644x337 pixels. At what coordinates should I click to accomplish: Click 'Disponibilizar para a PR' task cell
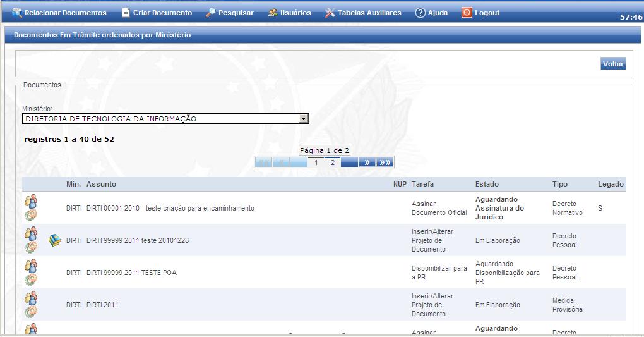[439, 273]
